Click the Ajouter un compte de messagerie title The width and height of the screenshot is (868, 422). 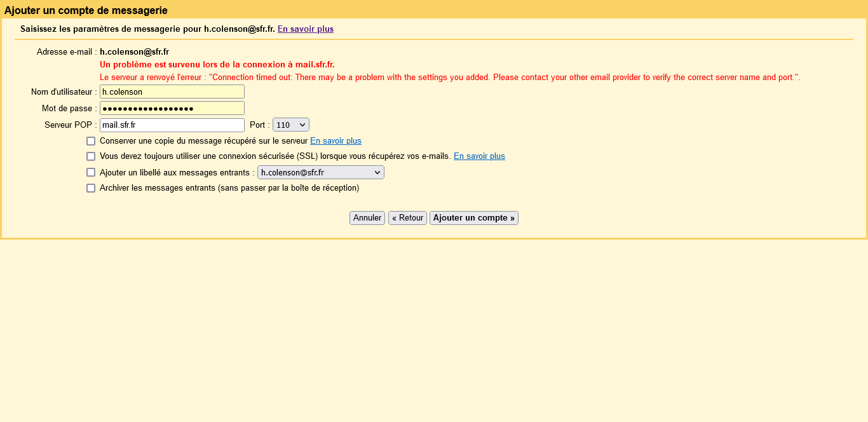point(86,10)
